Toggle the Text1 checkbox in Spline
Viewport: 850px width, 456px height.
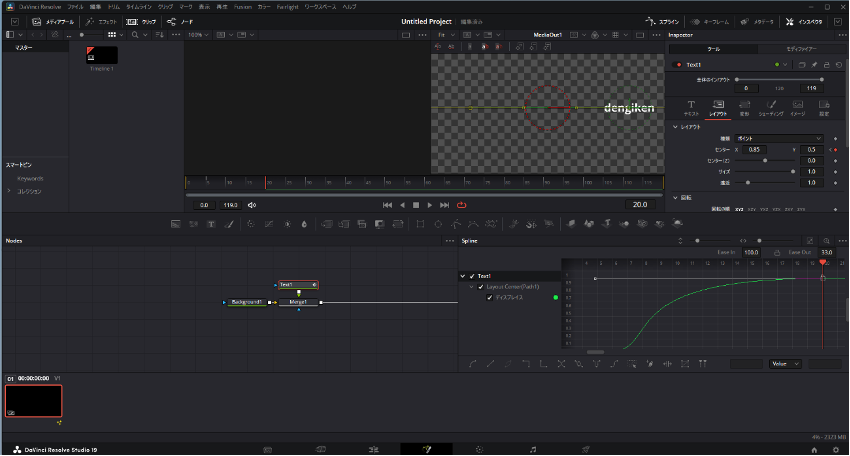click(471, 276)
